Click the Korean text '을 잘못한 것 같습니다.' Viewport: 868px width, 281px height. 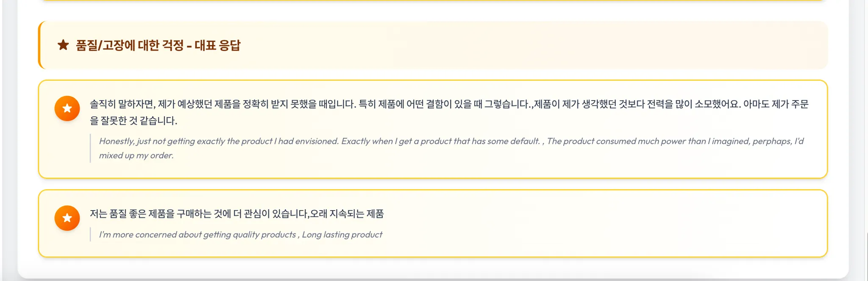tap(134, 121)
